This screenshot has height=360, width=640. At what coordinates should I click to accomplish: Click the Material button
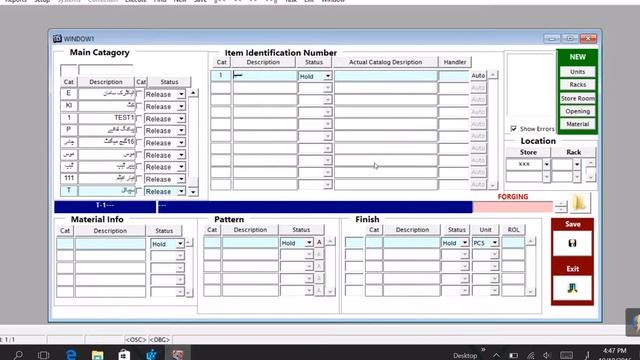(x=578, y=124)
